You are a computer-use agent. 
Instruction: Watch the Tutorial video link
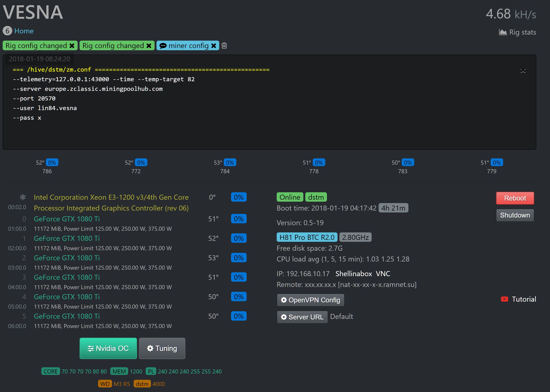click(518, 299)
